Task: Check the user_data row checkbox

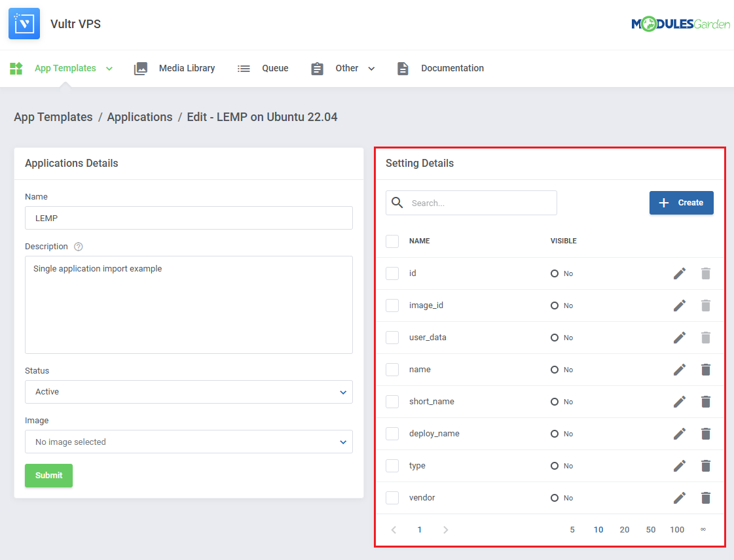Action: coord(392,338)
